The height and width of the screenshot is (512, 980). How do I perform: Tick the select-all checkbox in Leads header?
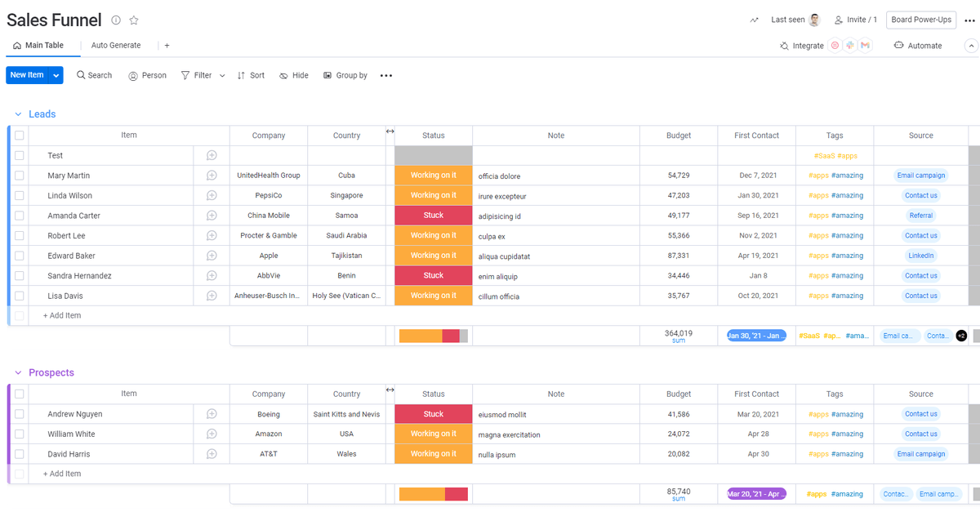click(19, 135)
